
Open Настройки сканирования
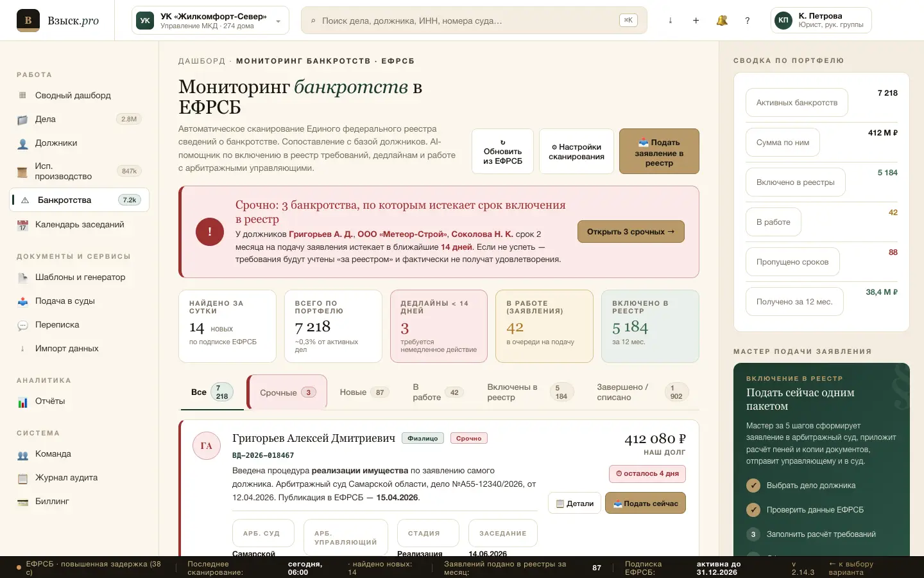[577, 152]
